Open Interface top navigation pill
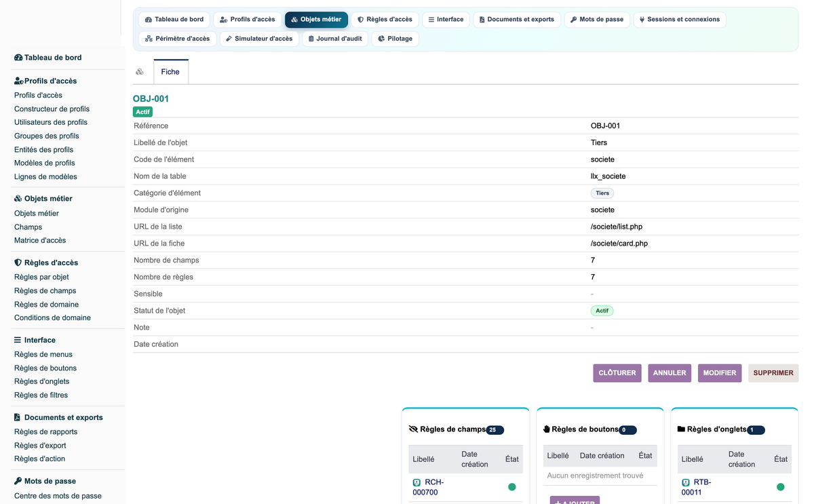Screen dimensions: 814x504 (x=446, y=20)
